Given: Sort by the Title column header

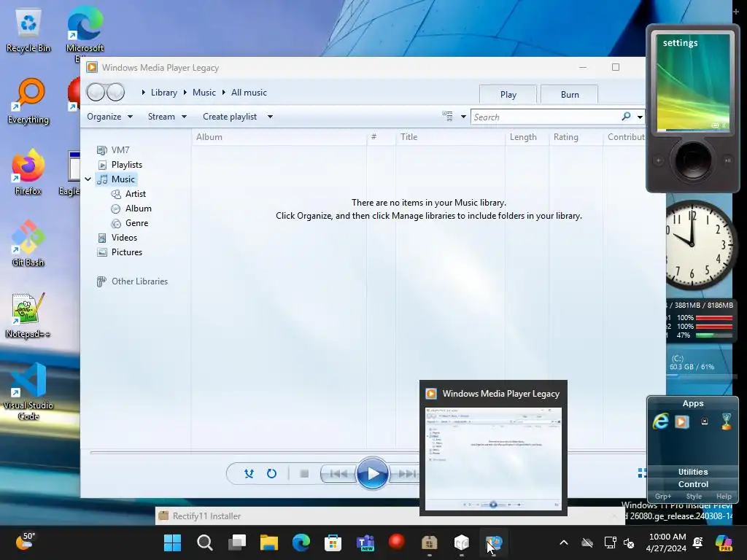Looking at the screenshot, I should (x=450, y=137).
